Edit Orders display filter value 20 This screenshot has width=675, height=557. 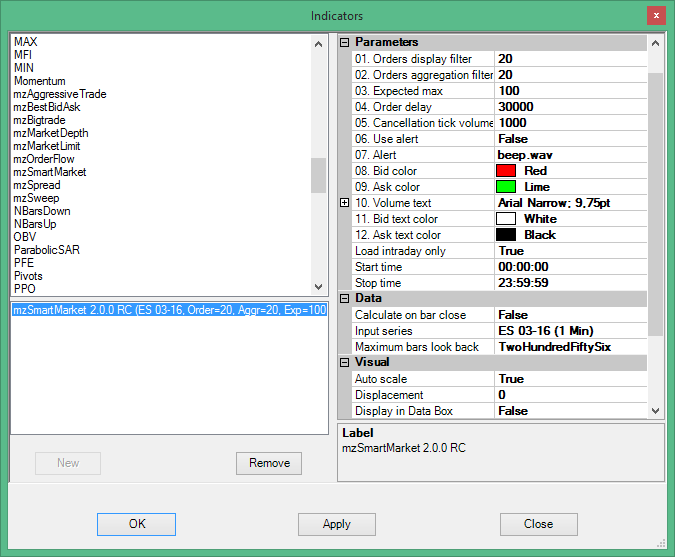pyautogui.click(x=571, y=59)
